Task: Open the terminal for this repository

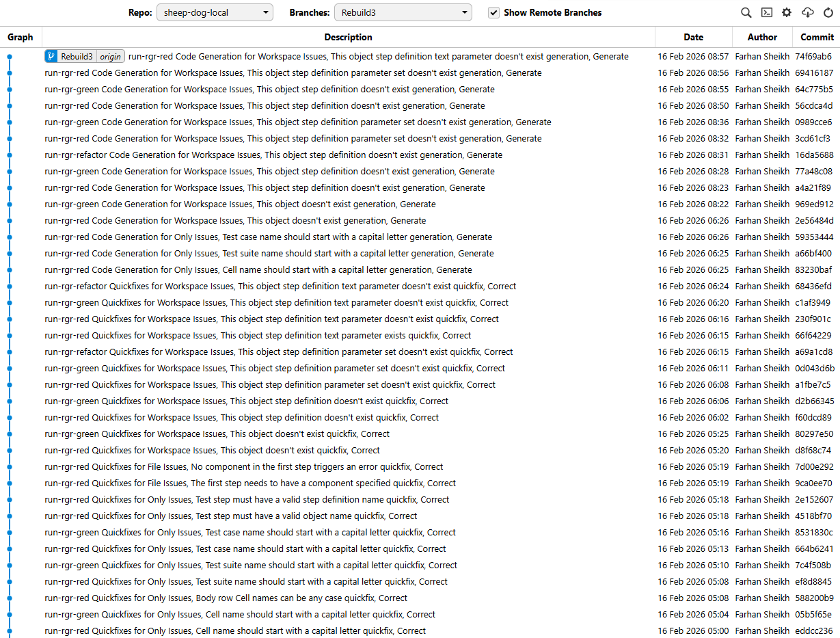Action: [767, 12]
